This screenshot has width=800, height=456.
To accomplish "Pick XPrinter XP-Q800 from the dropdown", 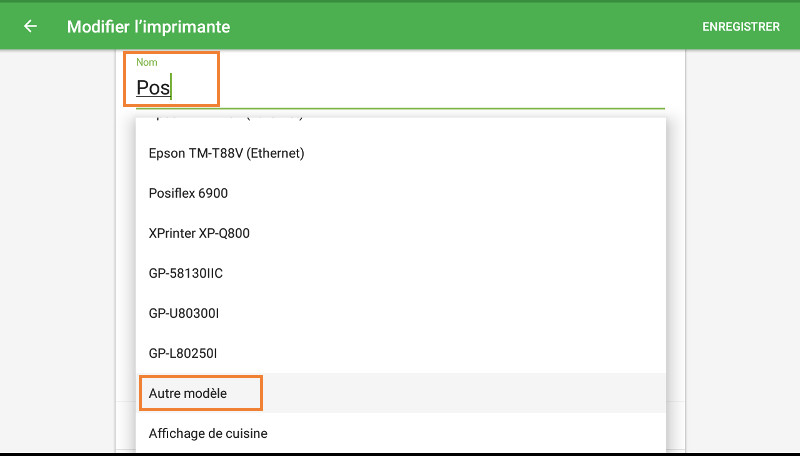I will point(199,233).
